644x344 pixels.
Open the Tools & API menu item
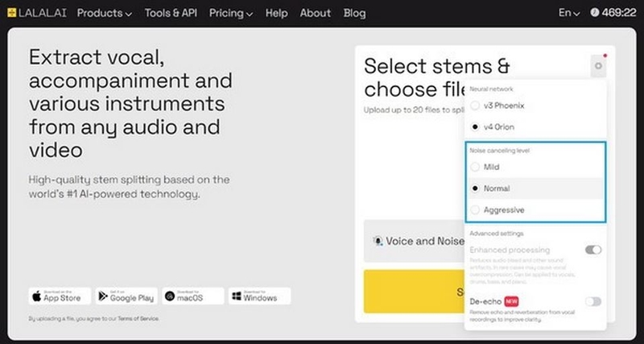tap(171, 13)
